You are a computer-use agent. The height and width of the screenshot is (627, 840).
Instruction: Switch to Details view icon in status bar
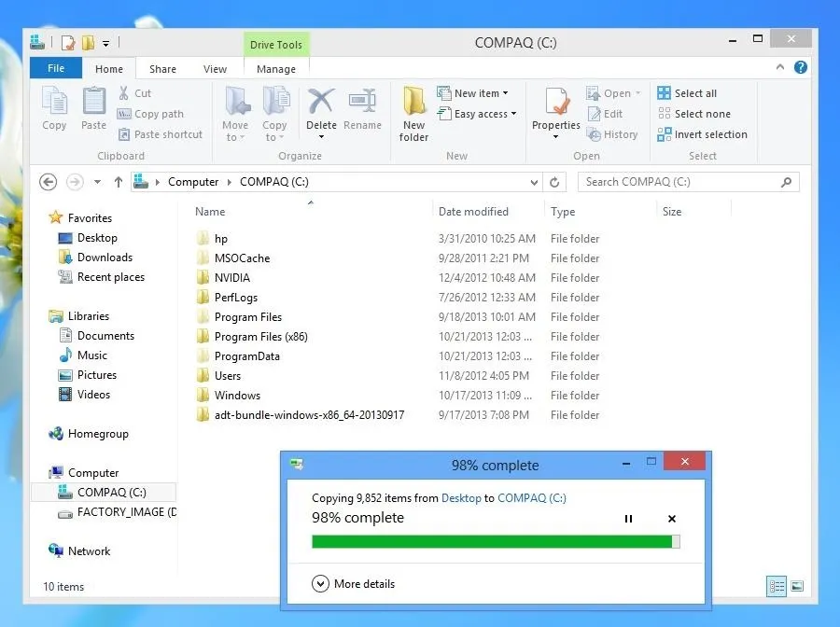click(x=777, y=586)
